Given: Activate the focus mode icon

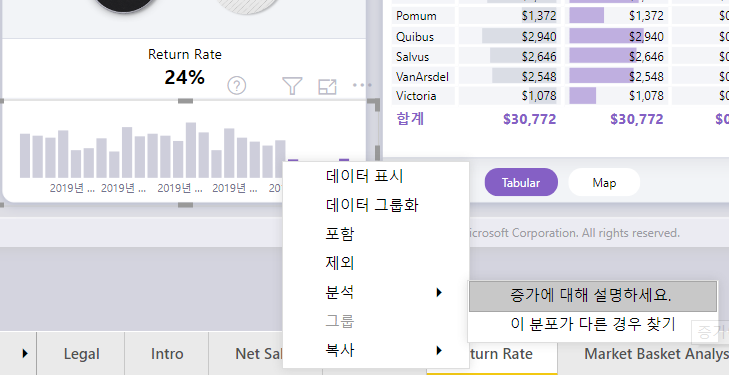Looking at the screenshot, I should tap(327, 86).
